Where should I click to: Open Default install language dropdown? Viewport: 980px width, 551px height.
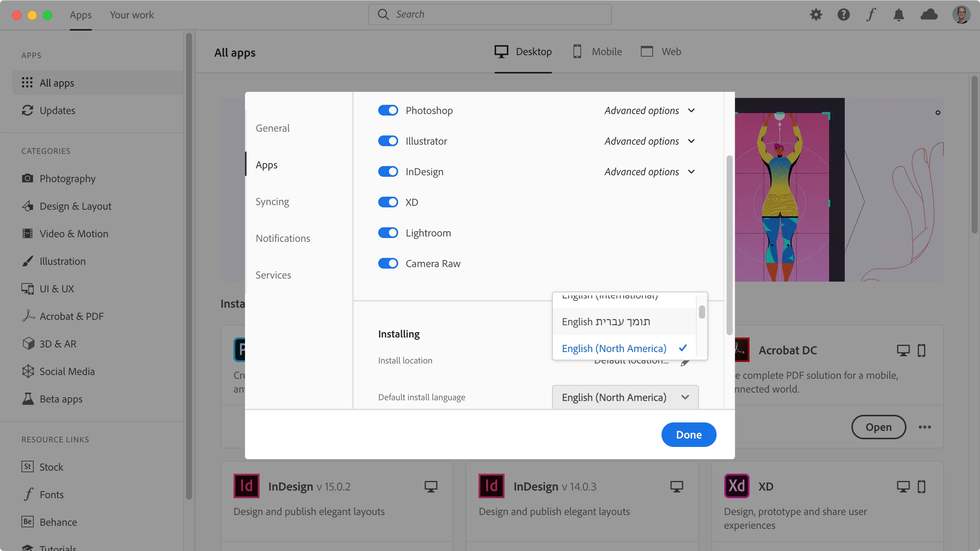[x=625, y=397]
